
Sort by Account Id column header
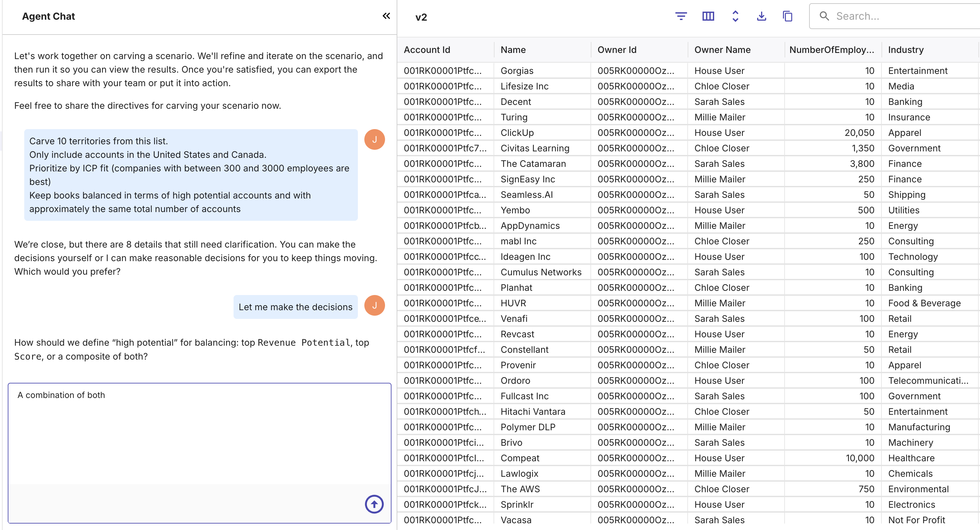(x=427, y=50)
